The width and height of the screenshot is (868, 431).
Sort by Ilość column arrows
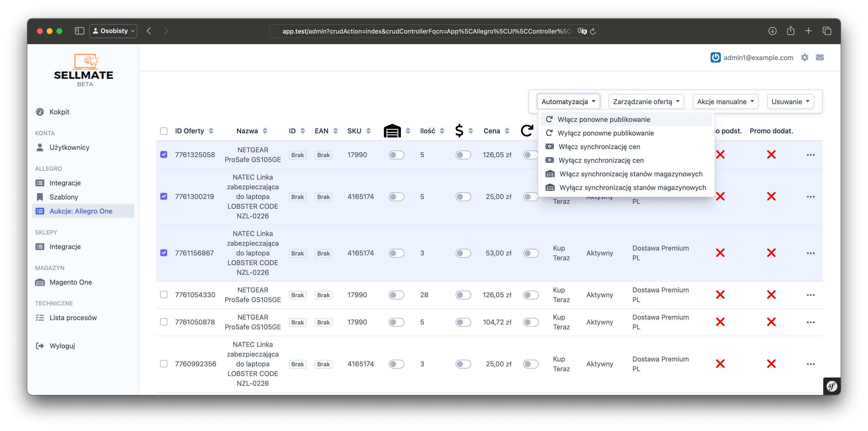442,131
